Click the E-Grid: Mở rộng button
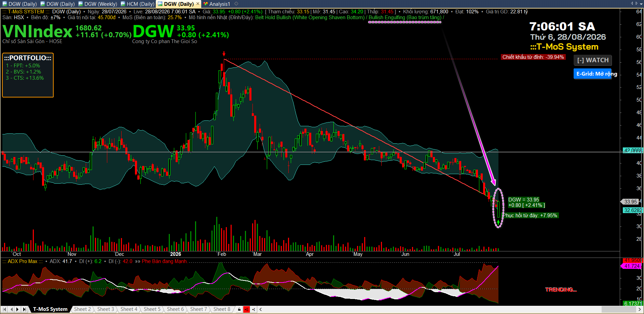The height and width of the screenshot is (314, 644). [x=593, y=74]
